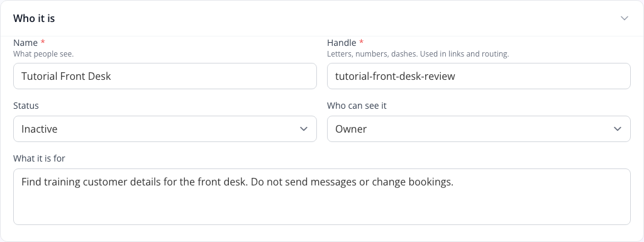Click the Handle field tutorial-front-desk-review
The height and width of the screenshot is (242, 644).
[x=479, y=76]
